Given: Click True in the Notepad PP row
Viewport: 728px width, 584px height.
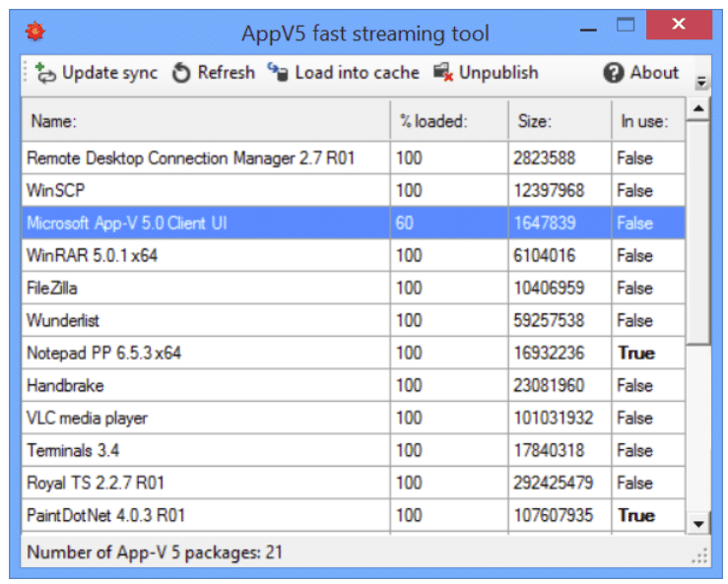Looking at the screenshot, I should point(636,354).
